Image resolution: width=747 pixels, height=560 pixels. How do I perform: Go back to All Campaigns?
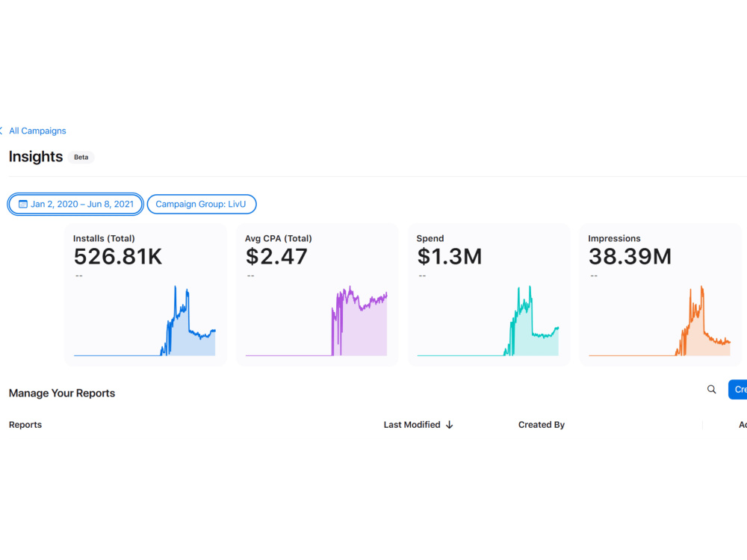click(x=37, y=131)
